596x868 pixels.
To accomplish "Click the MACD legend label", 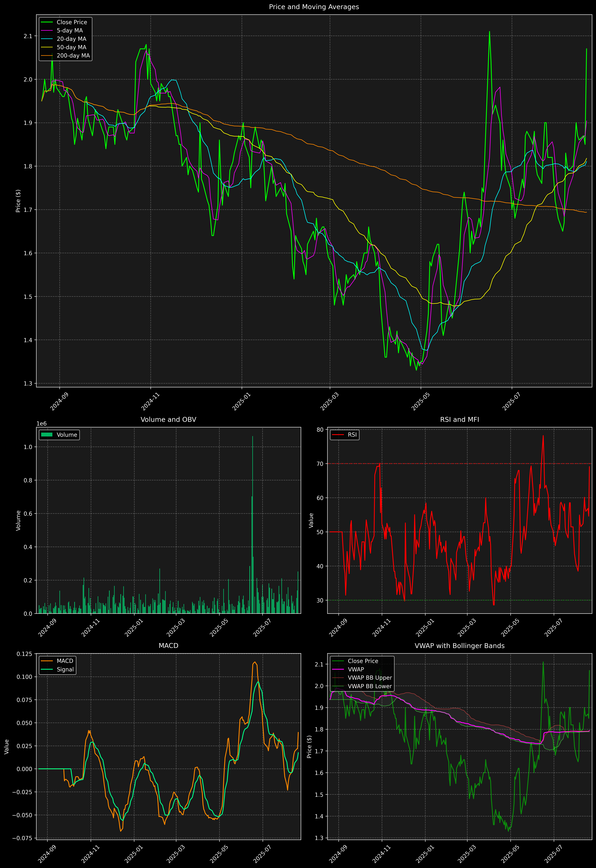I will click(x=65, y=661).
